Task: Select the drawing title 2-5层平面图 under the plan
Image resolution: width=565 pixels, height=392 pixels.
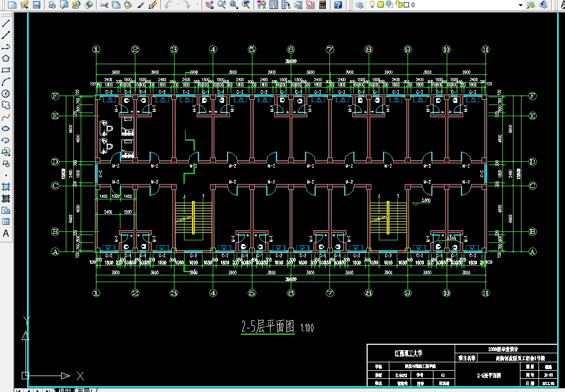Action: (268, 327)
